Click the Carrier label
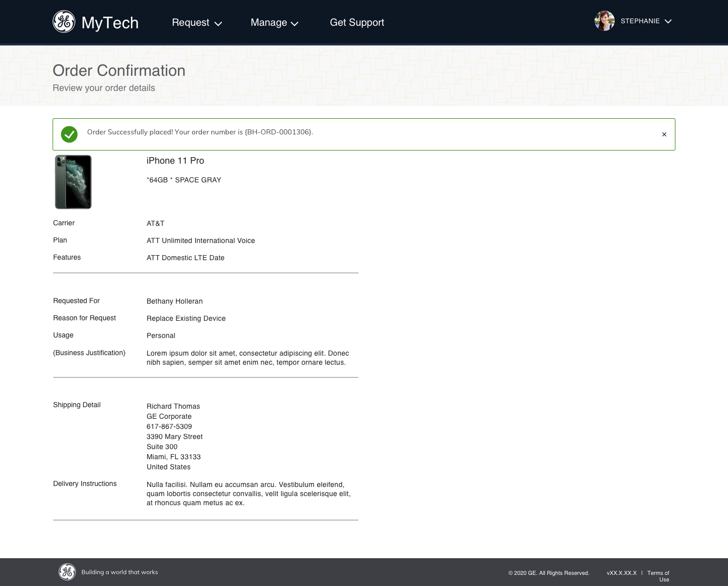 [64, 223]
